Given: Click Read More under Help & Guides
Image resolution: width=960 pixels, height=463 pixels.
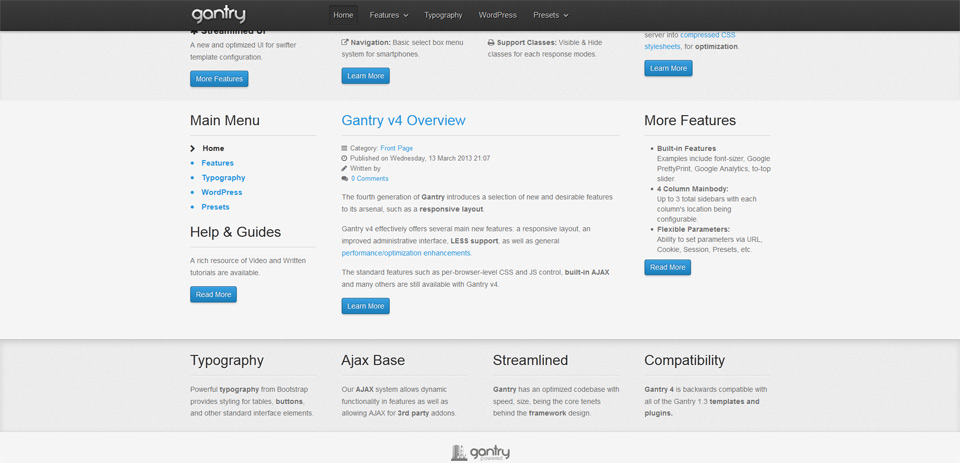Looking at the screenshot, I should click(213, 295).
